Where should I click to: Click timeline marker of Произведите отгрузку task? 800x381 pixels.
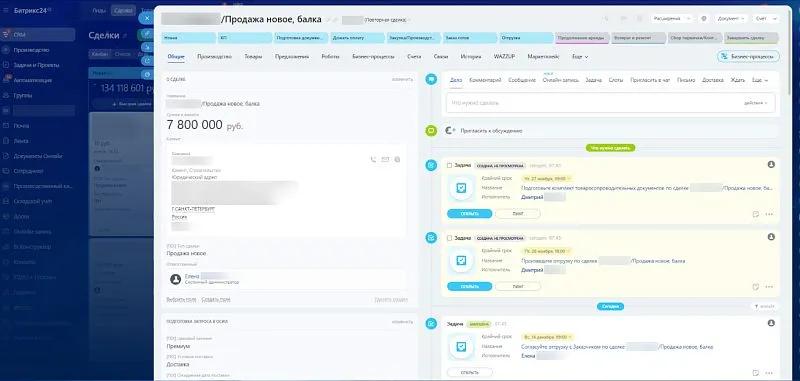coord(431,238)
